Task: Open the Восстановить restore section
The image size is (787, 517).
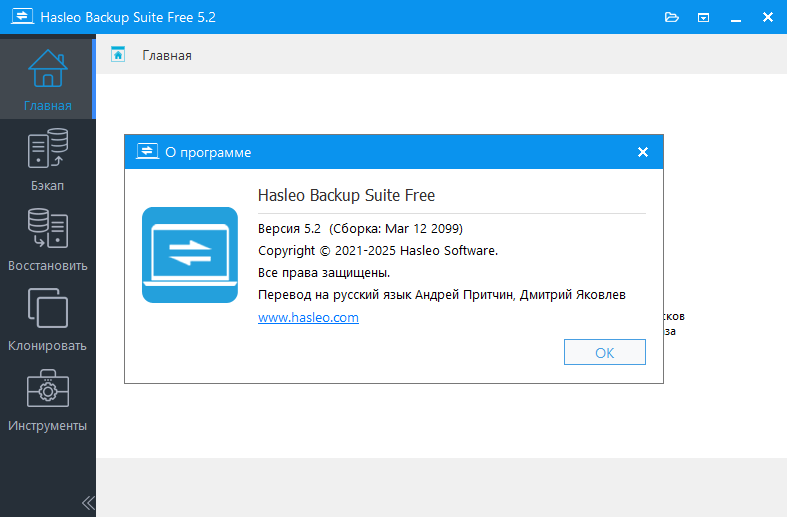Action: (x=47, y=239)
